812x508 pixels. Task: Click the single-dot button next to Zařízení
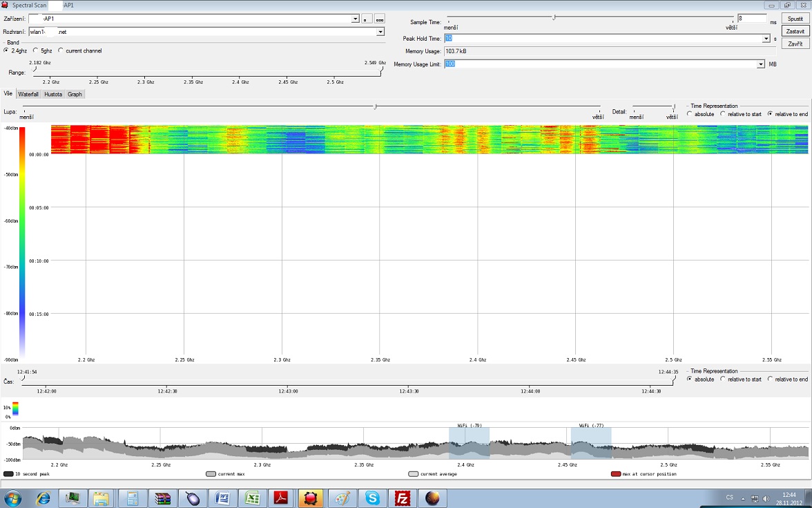367,19
